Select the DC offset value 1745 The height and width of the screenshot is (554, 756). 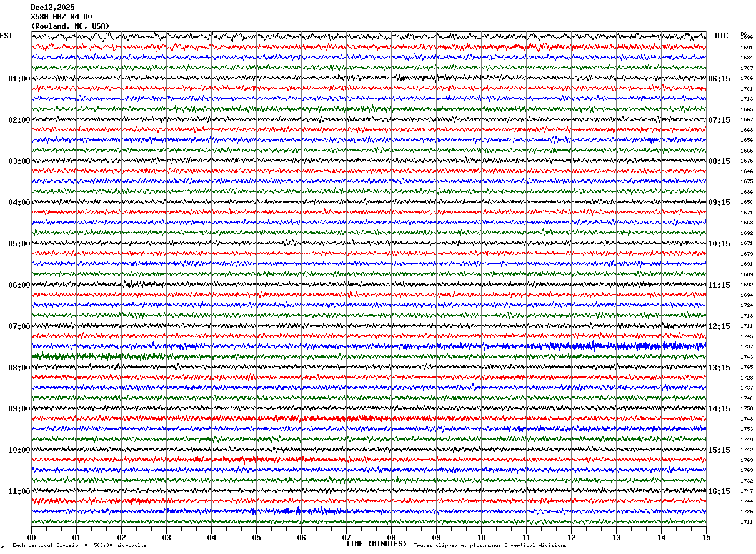pos(747,336)
